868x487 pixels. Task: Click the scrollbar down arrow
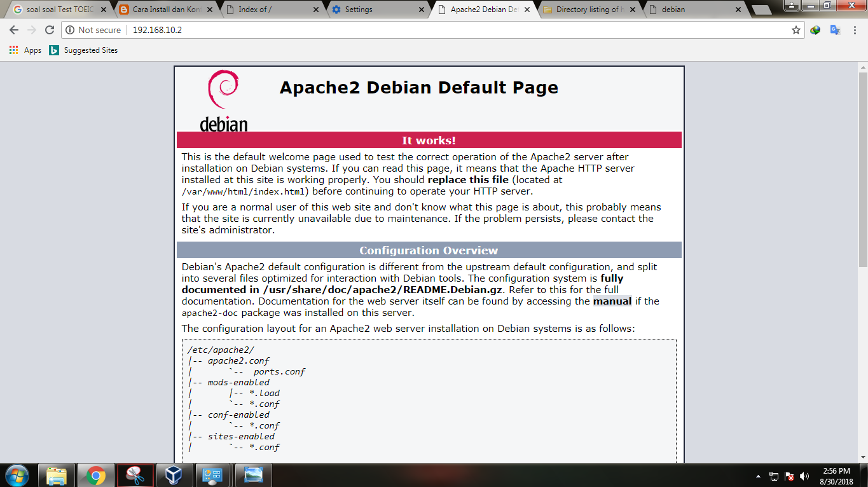(863, 457)
